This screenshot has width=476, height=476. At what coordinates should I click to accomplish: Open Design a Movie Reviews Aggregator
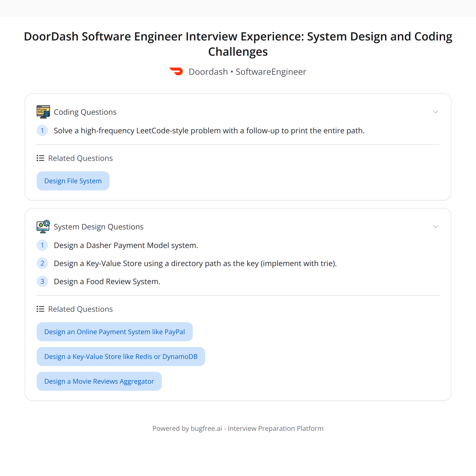99,381
